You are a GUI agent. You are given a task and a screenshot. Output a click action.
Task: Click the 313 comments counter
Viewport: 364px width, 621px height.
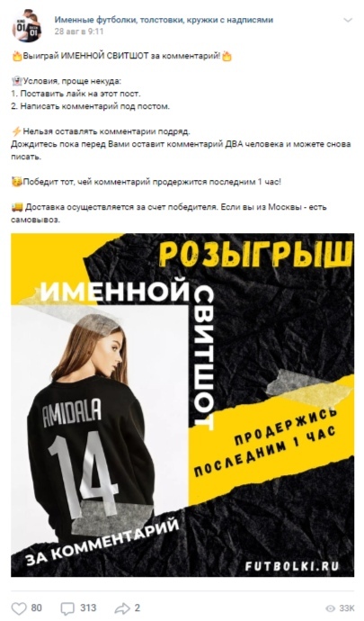pos(88,607)
